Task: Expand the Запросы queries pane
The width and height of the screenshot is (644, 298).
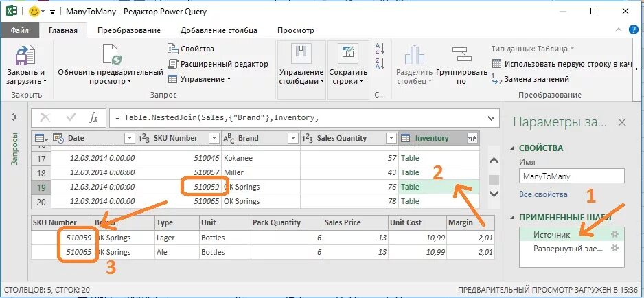Action: tap(15, 117)
